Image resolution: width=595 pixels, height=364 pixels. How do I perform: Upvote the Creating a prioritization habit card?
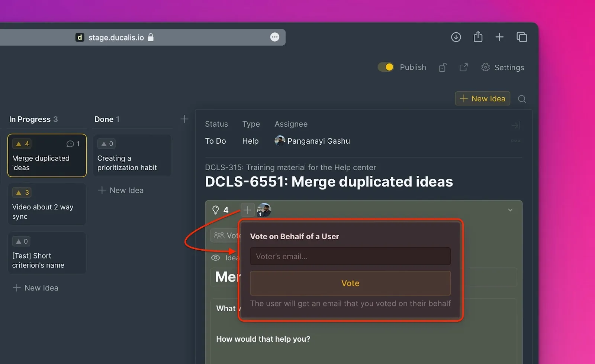(x=107, y=144)
